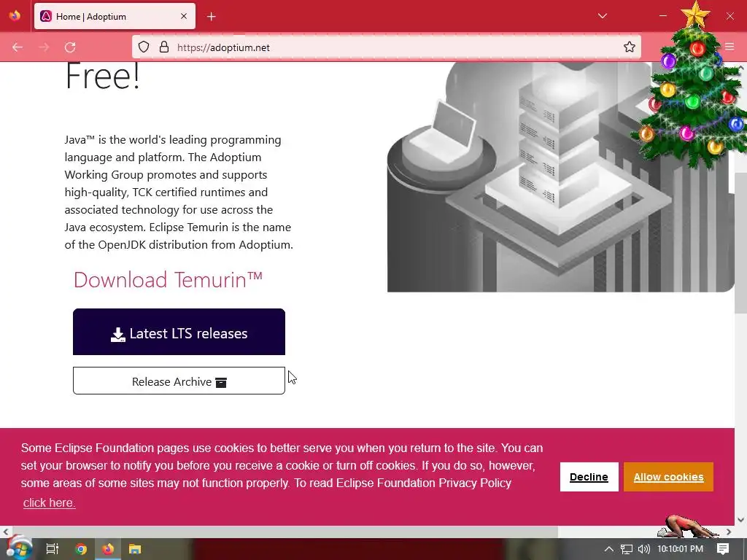Image resolution: width=747 pixels, height=560 pixels.
Task: Click Allow cookies button
Action: click(x=668, y=477)
